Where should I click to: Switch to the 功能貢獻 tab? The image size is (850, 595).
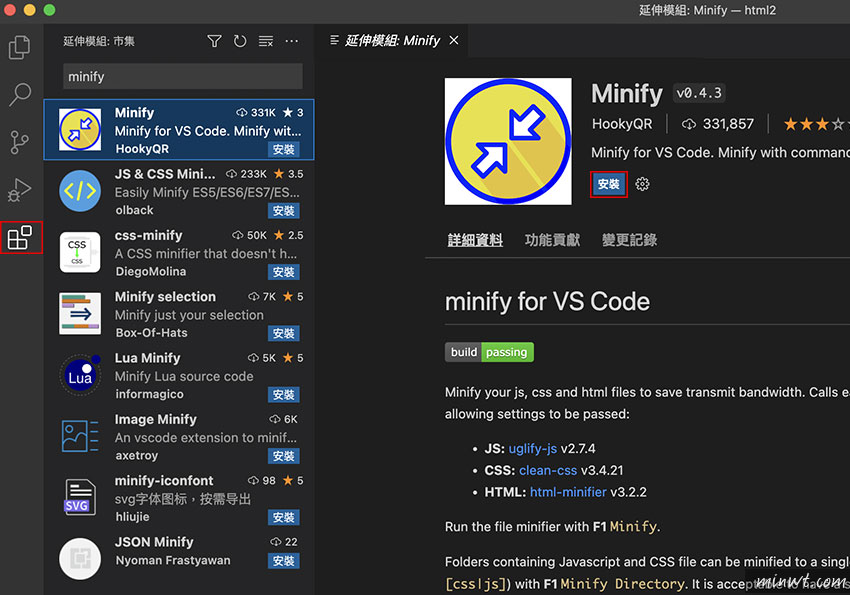pos(552,240)
